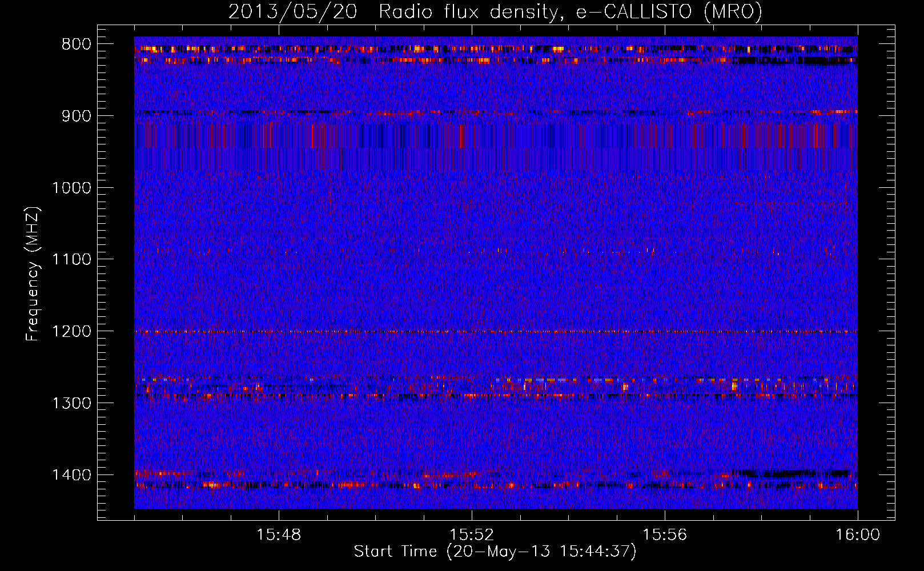Viewport: 924px width, 571px height.
Task: Click the black patch near 1400 MHz at 15:58
Action: coord(791,473)
